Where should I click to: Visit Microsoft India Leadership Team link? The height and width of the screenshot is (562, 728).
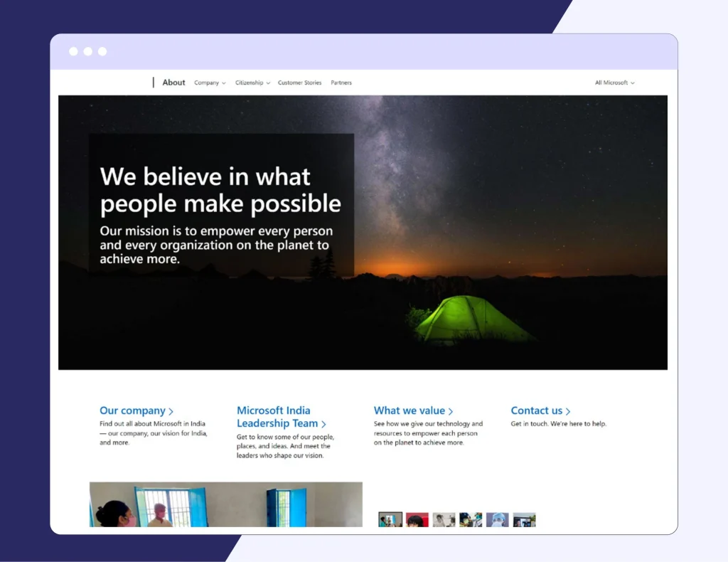tap(282, 417)
